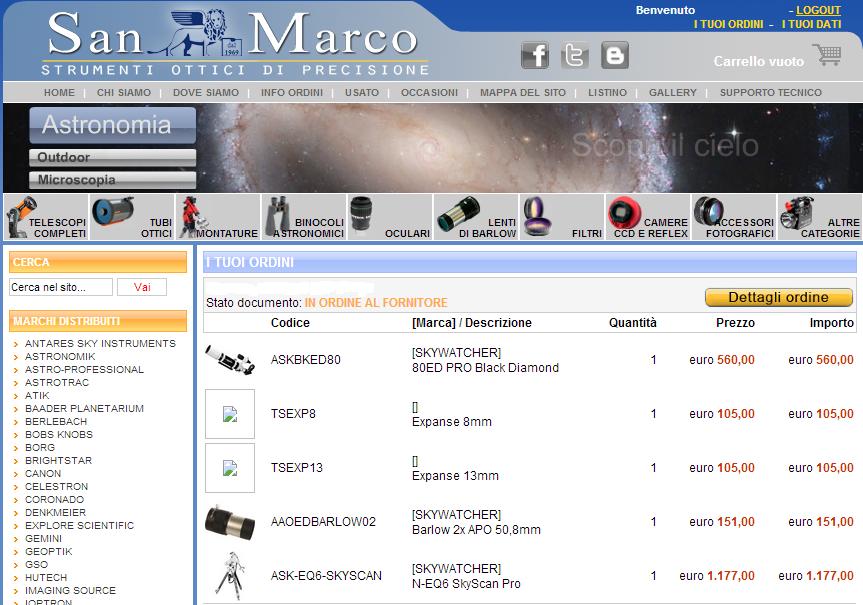Viewport: 863px width, 605px height.
Task: Click the N-EQ6 SkyScan mount thumbnail
Action: coord(230,576)
